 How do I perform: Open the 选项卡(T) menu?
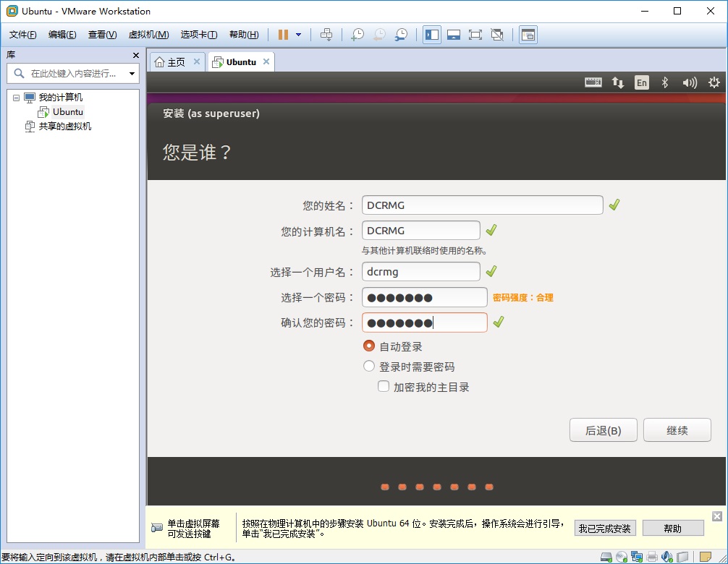pyautogui.click(x=199, y=35)
